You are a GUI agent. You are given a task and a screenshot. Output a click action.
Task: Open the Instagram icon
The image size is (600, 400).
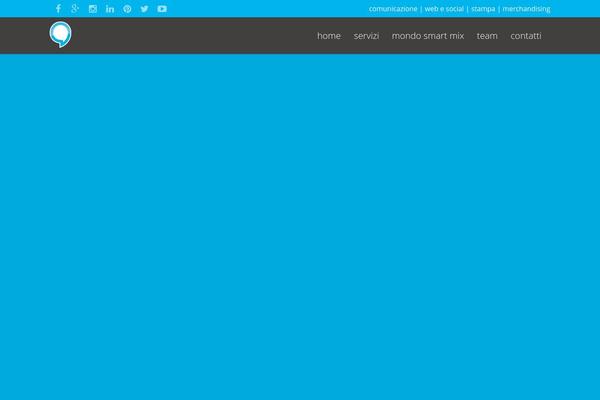point(93,9)
